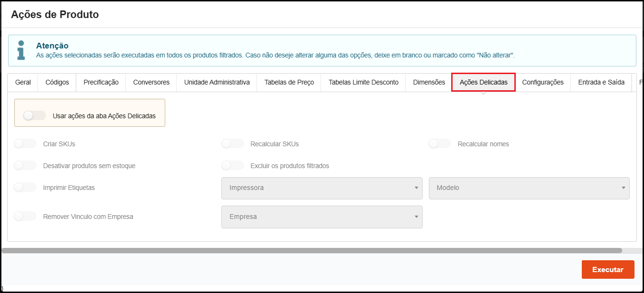Select the Tabelas Limite Desconto tab
The width and height of the screenshot is (644, 293).
pyautogui.click(x=363, y=82)
